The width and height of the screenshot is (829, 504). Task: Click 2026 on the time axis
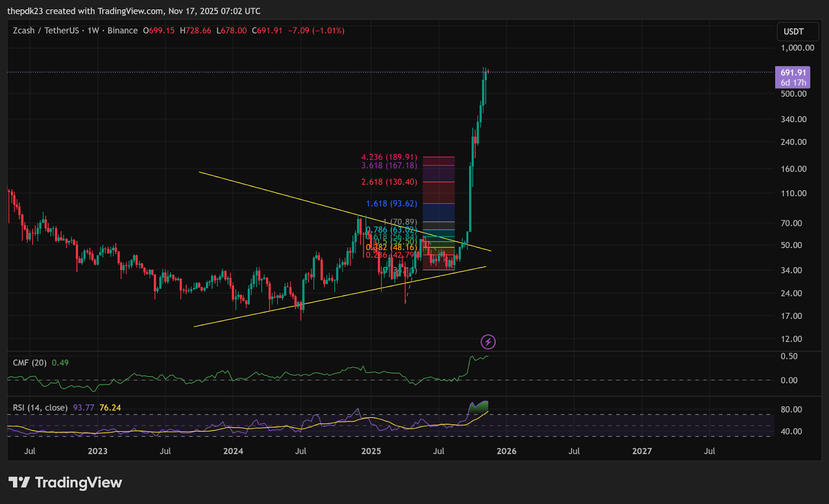pyautogui.click(x=506, y=451)
